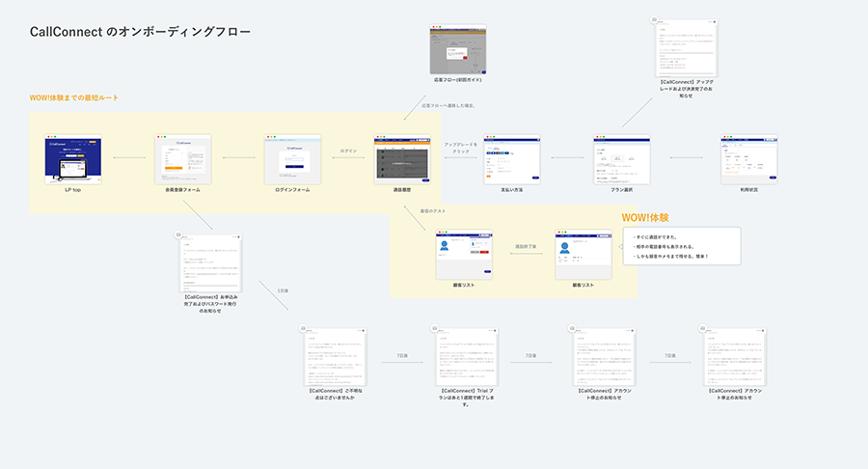Open the アップグレードおよび決済完了 email thumbnail
The image size is (868, 469).
[x=687, y=48]
